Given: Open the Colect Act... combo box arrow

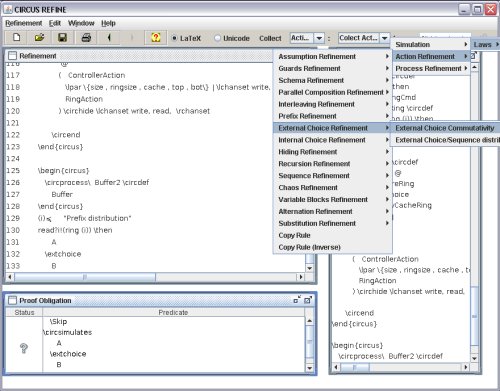Looking at the screenshot, I should 384,38.
